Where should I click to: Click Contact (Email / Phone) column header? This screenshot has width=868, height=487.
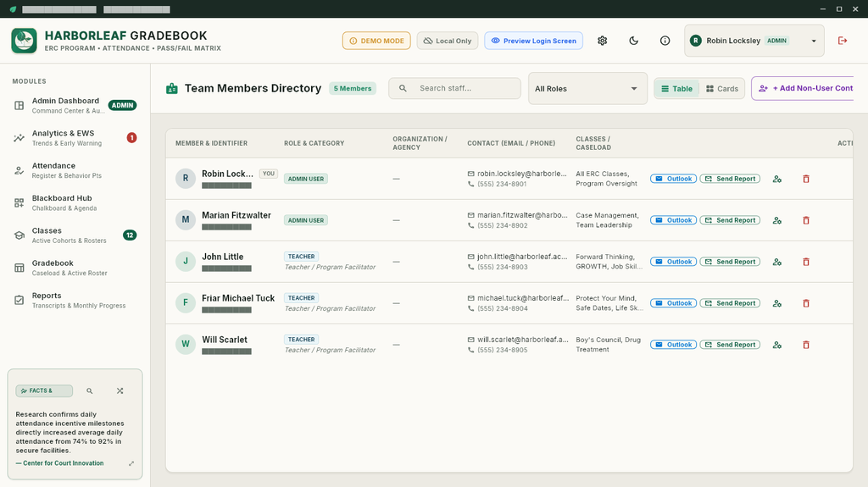point(511,143)
